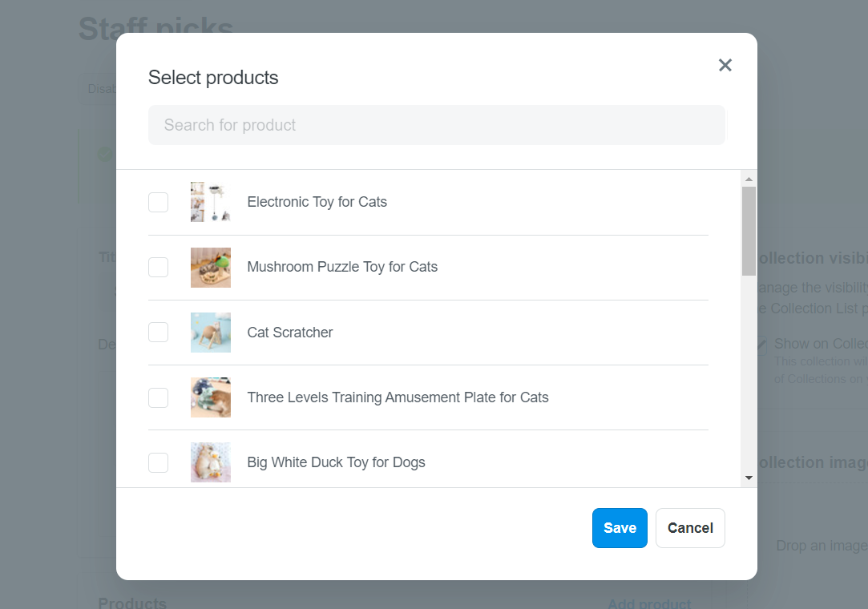This screenshot has height=609, width=868.
Task: Check the Electronic Toy for Cats checkbox
Action: [159, 202]
